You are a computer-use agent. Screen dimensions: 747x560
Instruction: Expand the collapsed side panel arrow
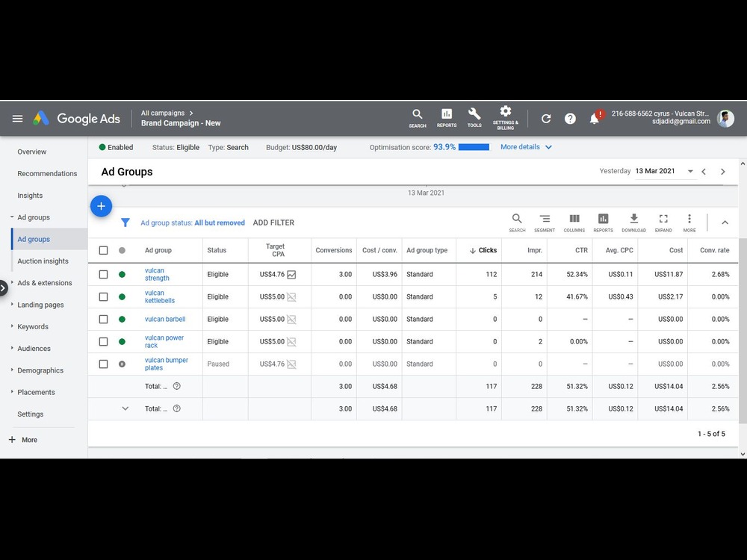click(x=3, y=288)
